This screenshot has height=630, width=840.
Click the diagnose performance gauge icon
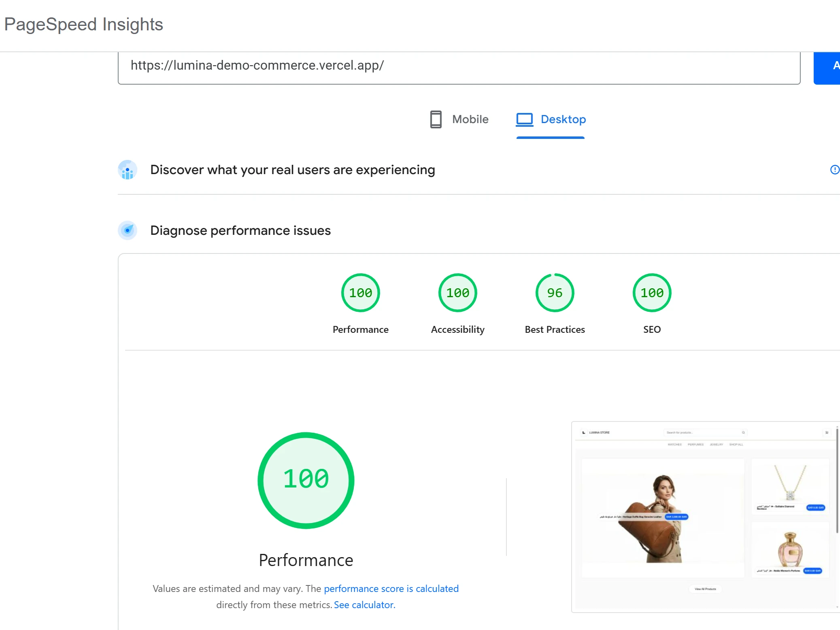tap(128, 230)
